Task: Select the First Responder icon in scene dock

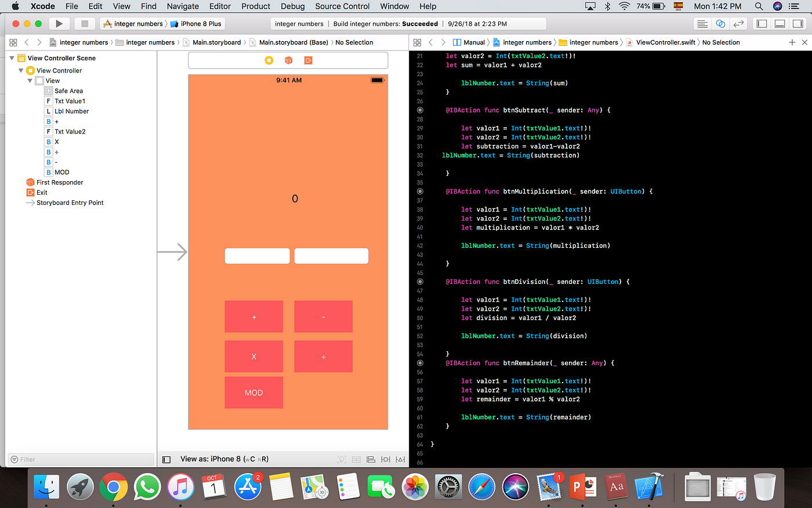Action: (x=288, y=60)
